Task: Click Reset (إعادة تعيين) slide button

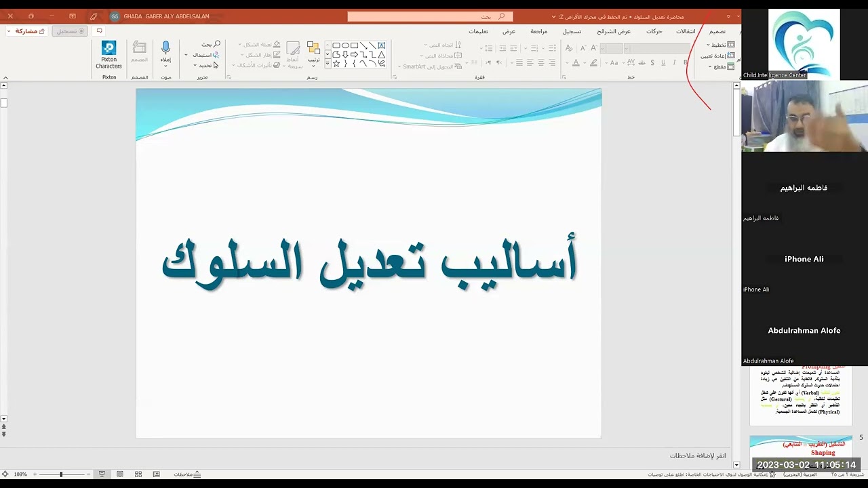Action: 716,56
